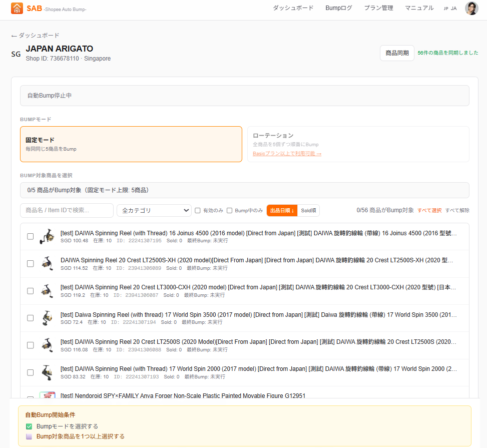Click the SAB orange house logo icon
Screen dimensions: 487x448
(x=17, y=9)
